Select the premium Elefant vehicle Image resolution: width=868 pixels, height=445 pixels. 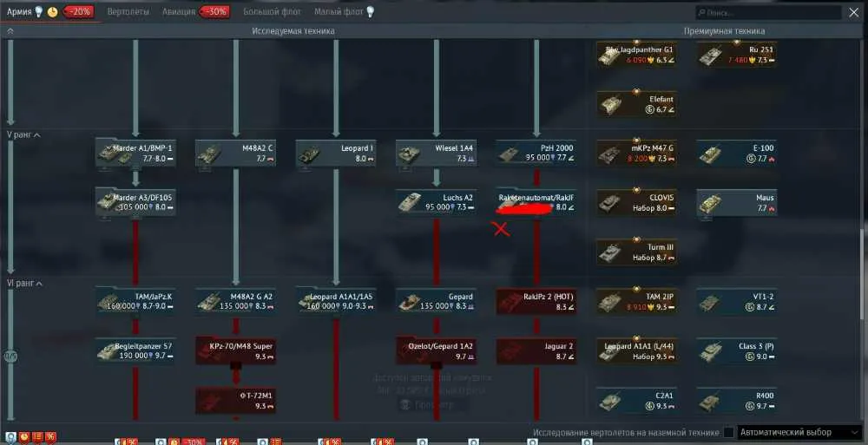[x=636, y=103]
